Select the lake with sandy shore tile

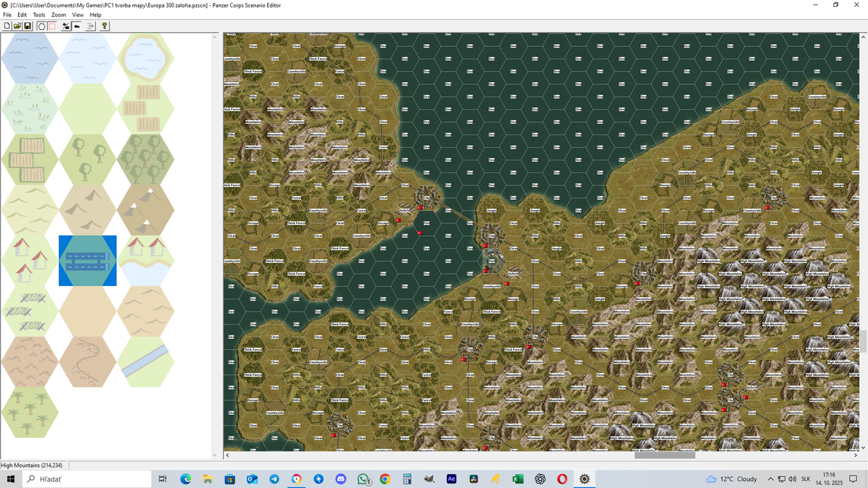pyautogui.click(x=146, y=58)
